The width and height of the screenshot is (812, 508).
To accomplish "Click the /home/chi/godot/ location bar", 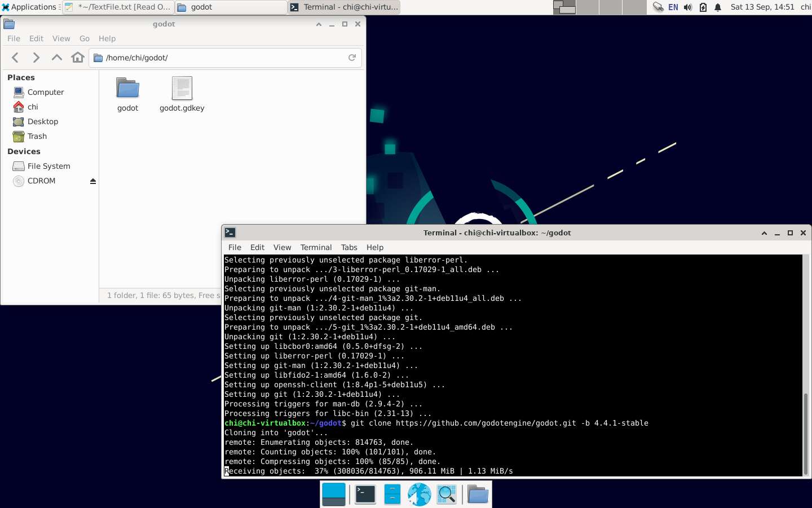I will click(225, 58).
